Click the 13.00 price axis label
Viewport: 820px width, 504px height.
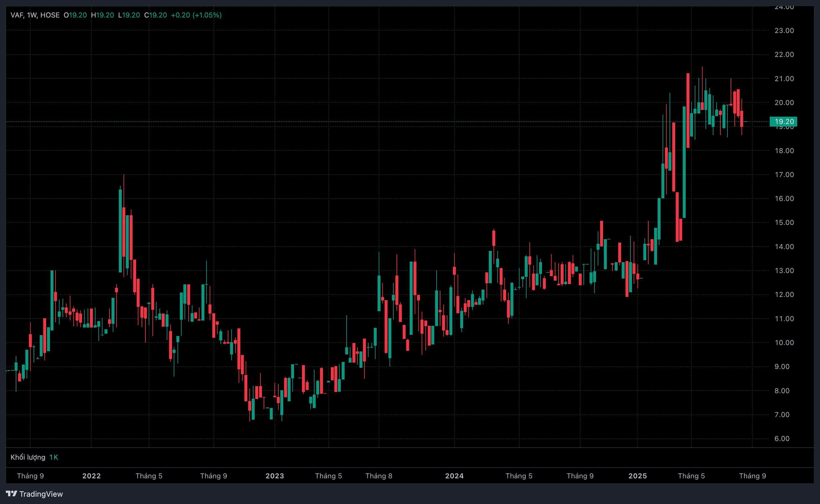784,271
